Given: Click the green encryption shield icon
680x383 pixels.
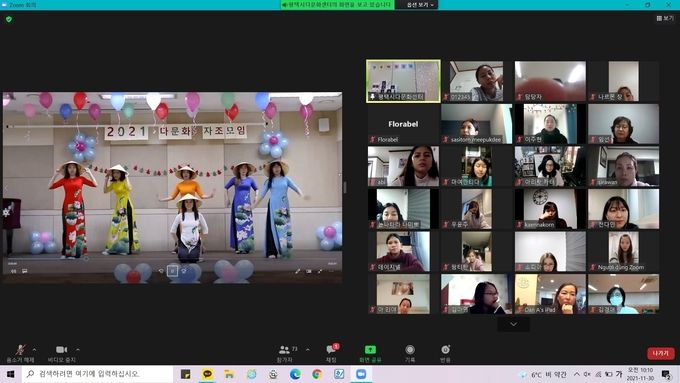Looking at the screenshot, I should coord(9,19).
